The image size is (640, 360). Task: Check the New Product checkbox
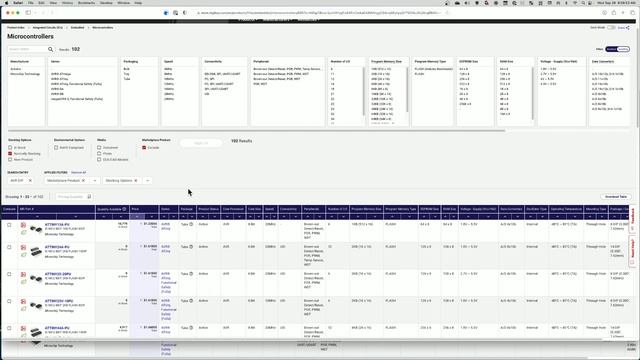click(10, 160)
